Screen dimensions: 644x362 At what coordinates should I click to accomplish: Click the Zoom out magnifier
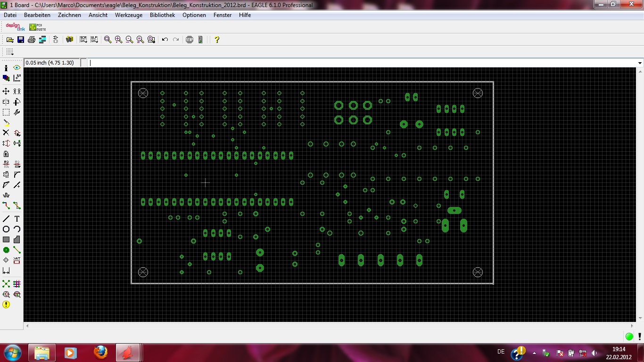(130, 40)
